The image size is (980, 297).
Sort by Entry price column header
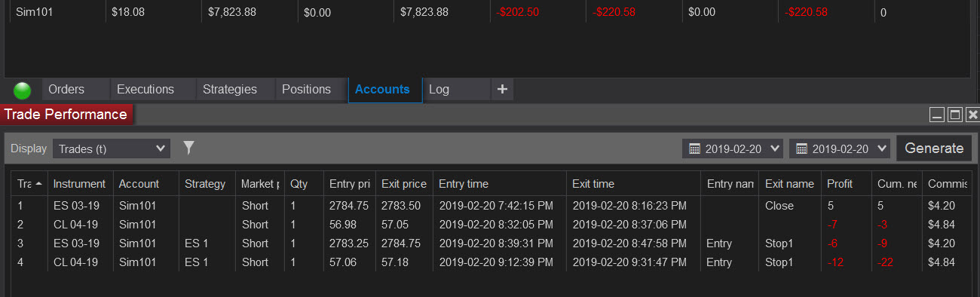pos(350,183)
